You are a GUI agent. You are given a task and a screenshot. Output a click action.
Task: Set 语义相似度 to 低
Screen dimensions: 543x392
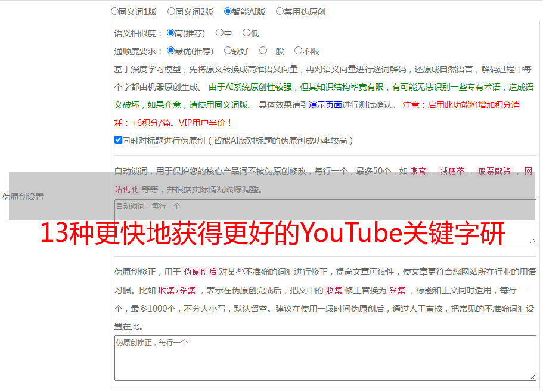pos(246,33)
